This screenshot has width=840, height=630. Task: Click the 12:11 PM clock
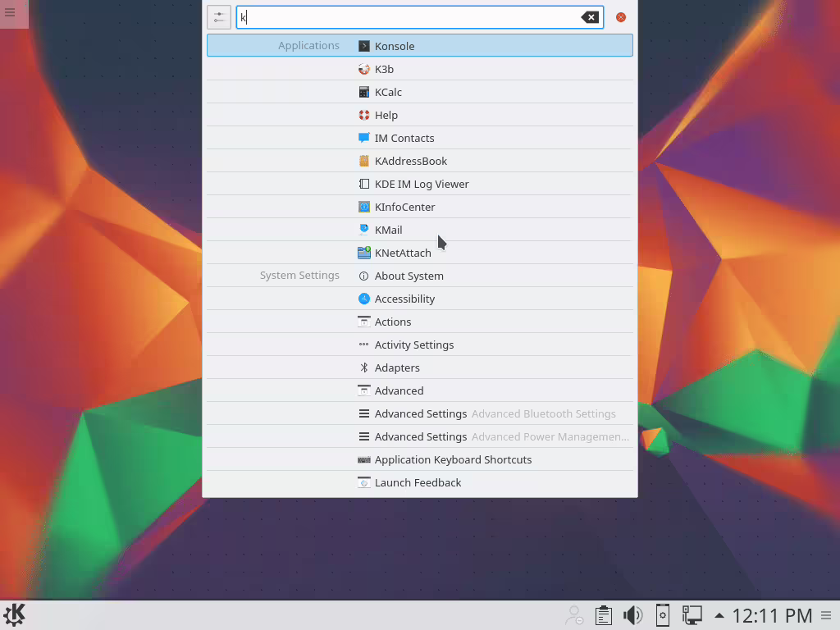click(x=772, y=615)
